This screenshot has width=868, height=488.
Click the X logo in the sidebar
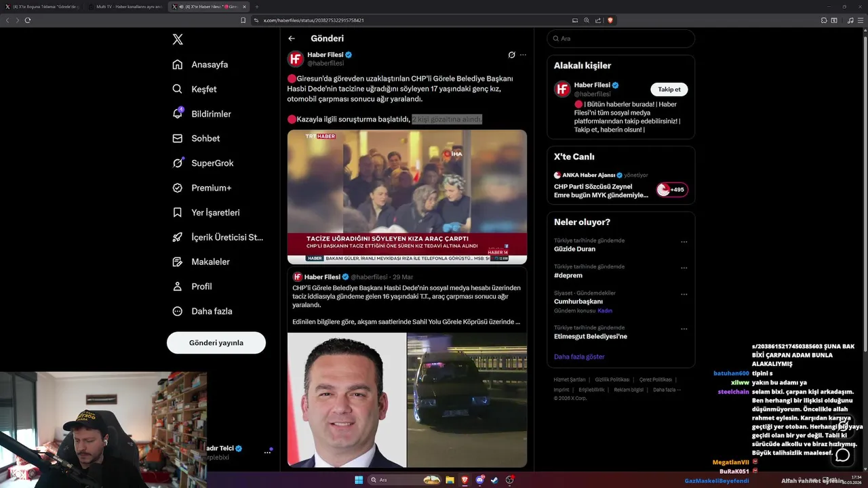coord(178,39)
